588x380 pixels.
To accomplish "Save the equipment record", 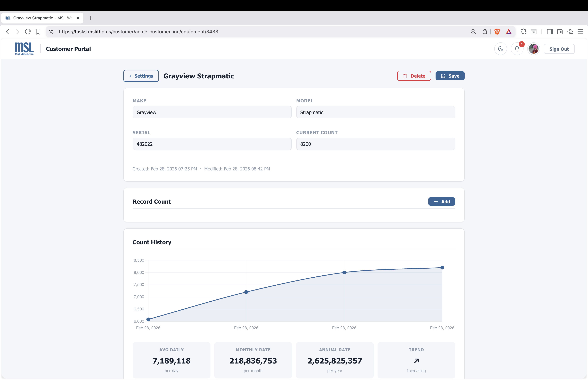I will 450,76.
